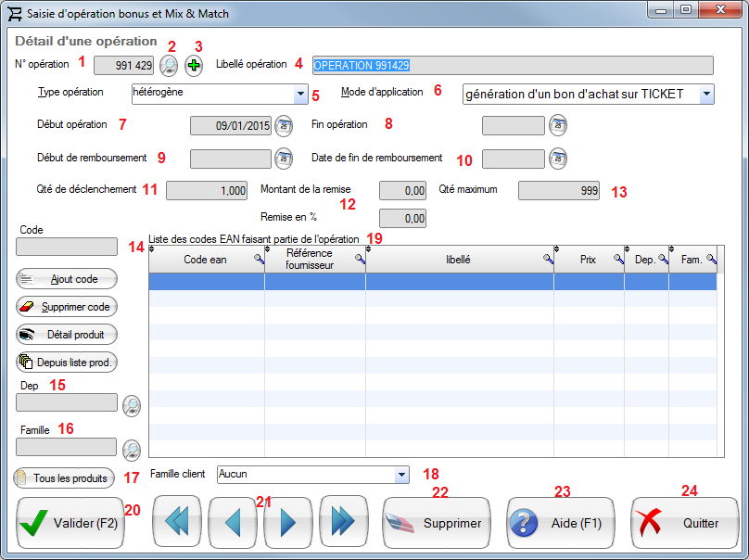749x560 pixels.
Task: Jump to the first record with double-left arrow
Action: point(176,523)
